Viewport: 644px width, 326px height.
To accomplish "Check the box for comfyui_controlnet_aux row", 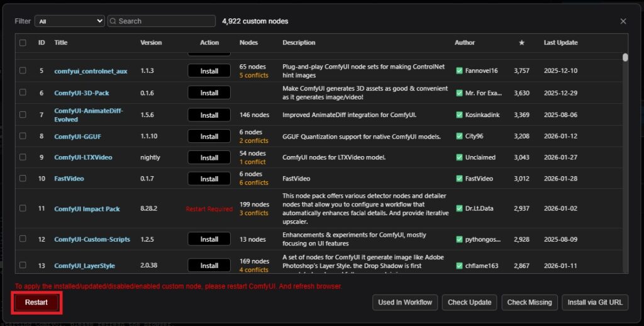I will [x=23, y=70].
